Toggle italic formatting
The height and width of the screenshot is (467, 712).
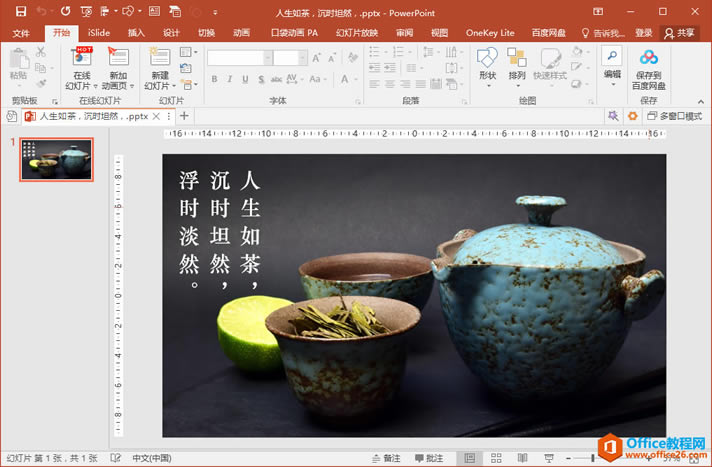(229, 79)
